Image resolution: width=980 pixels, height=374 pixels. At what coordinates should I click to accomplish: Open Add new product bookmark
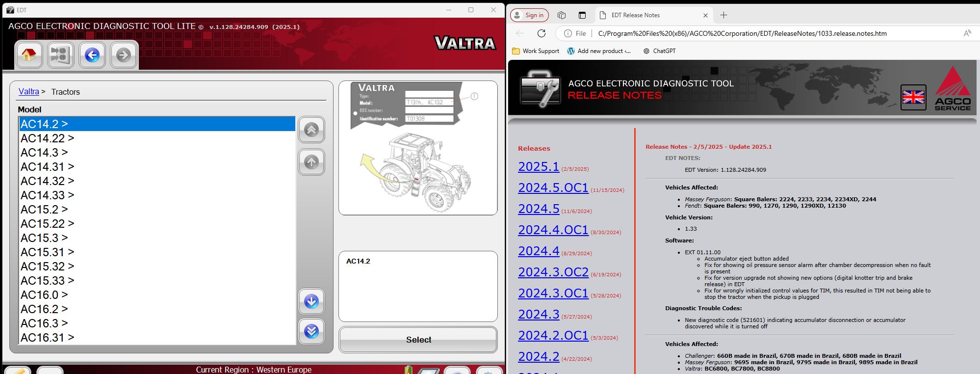point(599,51)
